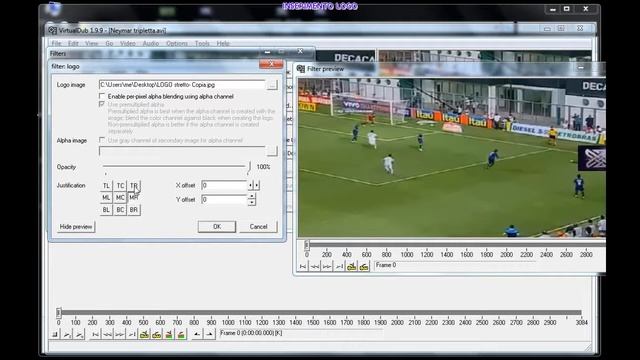Go to previous keyframe in main toolbar
Image resolution: width=640 pixels, height=360 pixels.
point(144,334)
